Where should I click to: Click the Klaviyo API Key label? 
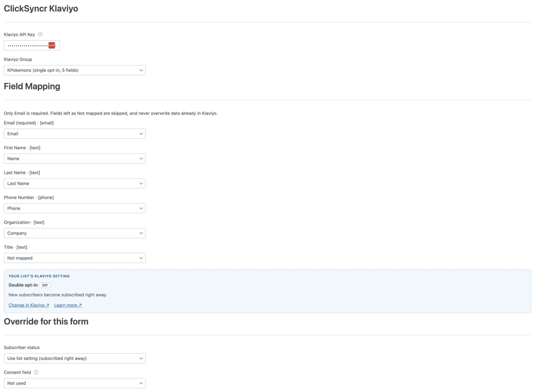pyautogui.click(x=20, y=35)
